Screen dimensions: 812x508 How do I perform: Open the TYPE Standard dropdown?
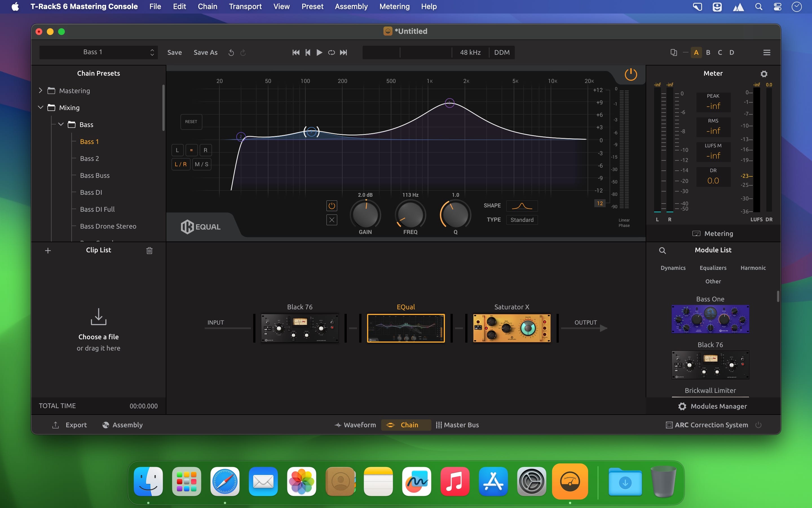[522, 220]
